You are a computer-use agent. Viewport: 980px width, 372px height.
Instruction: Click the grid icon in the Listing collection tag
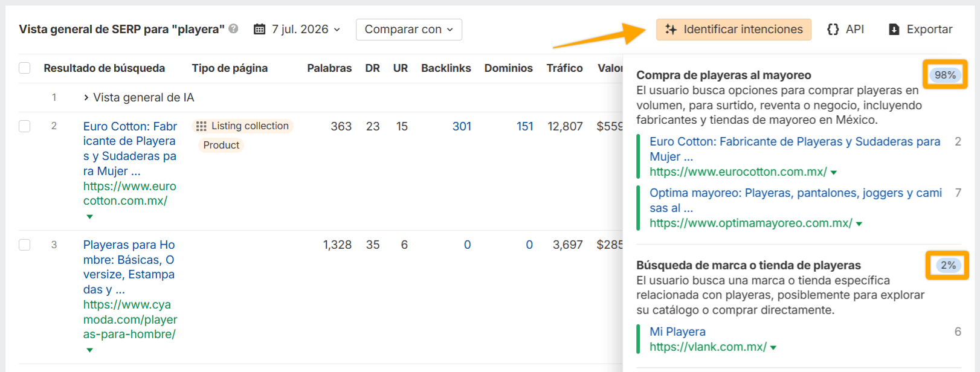point(201,126)
